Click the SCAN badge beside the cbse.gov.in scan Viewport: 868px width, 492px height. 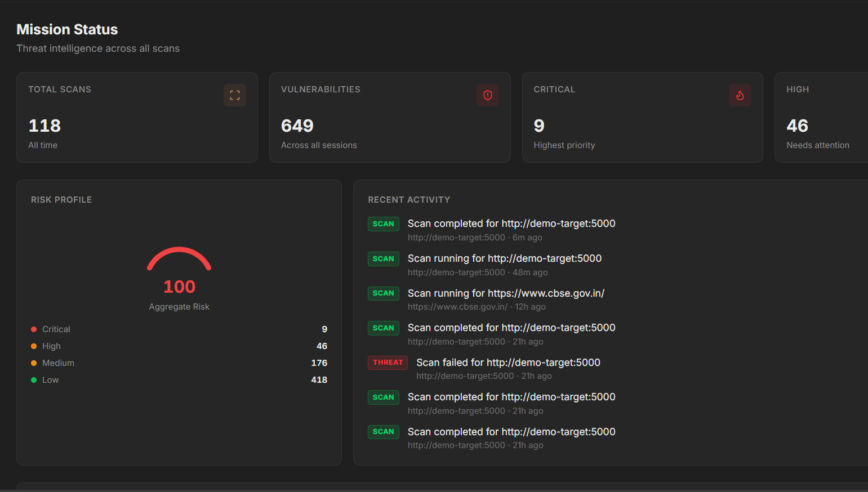[384, 293]
